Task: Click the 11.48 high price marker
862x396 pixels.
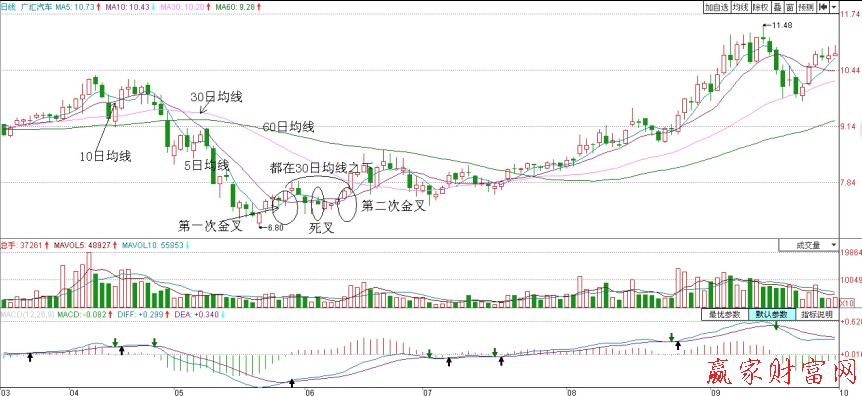Action: [782, 25]
